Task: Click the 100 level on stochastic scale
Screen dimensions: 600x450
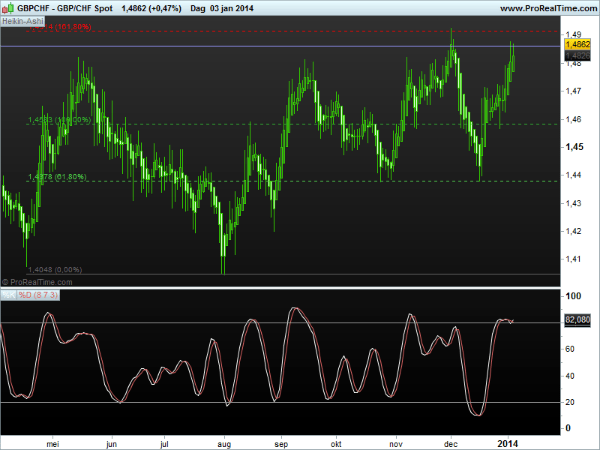Action: tap(574, 297)
